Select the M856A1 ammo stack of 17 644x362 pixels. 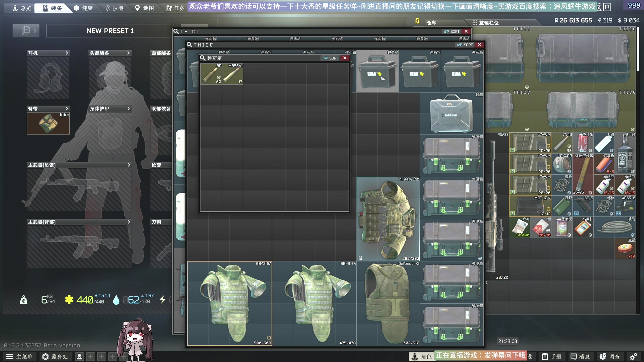point(232,74)
